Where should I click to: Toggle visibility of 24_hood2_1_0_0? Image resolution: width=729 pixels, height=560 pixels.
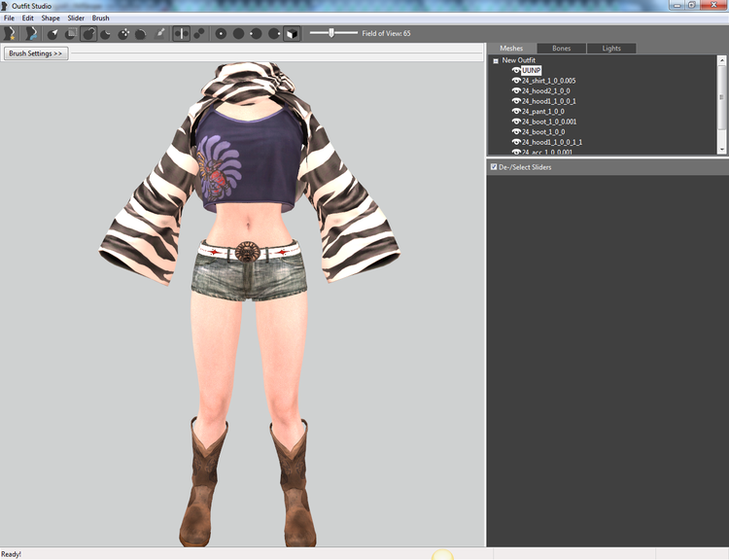pyautogui.click(x=516, y=90)
